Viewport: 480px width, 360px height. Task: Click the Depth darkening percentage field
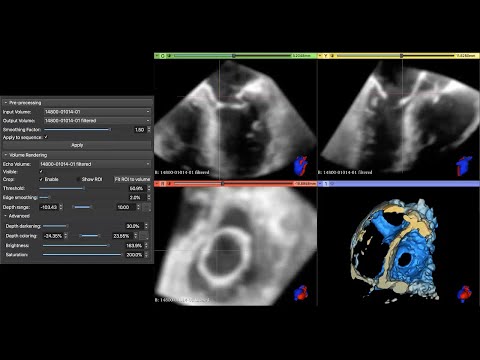(134, 226)
